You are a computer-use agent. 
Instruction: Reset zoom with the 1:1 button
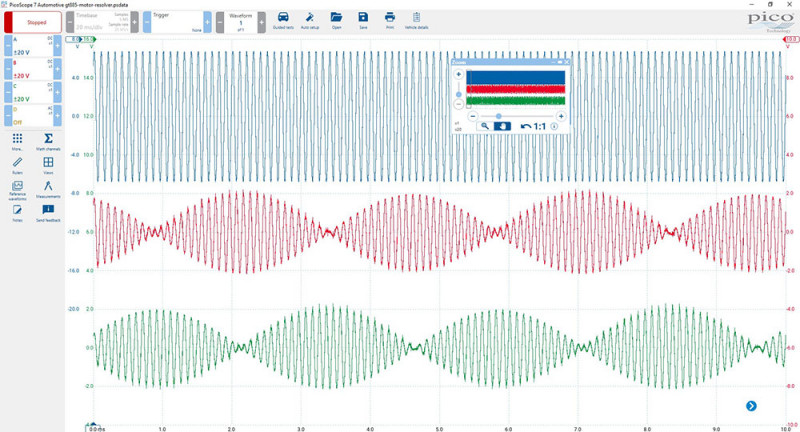535,125
